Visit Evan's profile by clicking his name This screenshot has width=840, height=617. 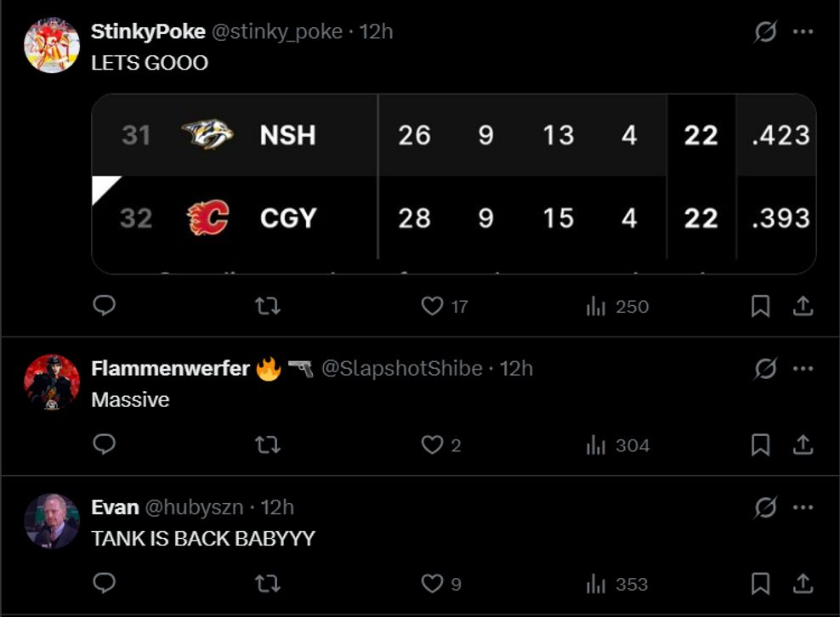click(x=116, y=507)
